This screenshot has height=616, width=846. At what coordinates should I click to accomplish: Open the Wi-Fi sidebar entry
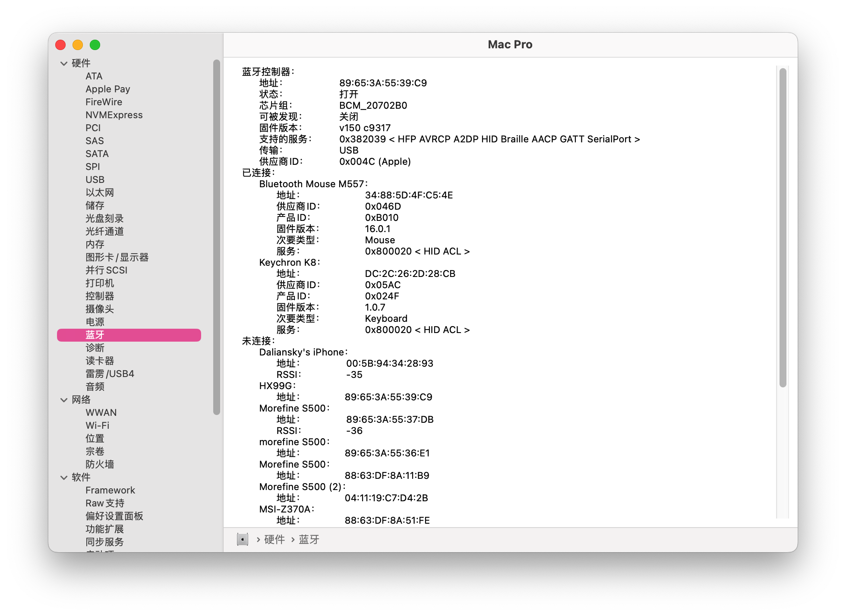(98, 425)
